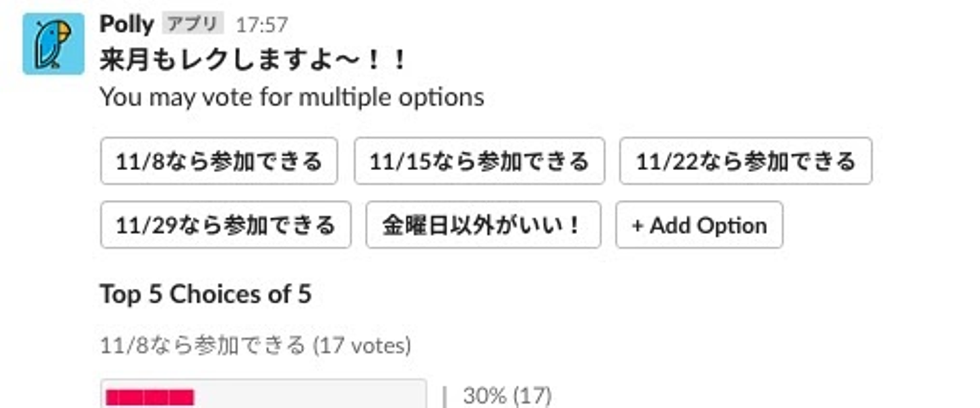Click the Polly parrot avatar icon

tap(54, 44)
